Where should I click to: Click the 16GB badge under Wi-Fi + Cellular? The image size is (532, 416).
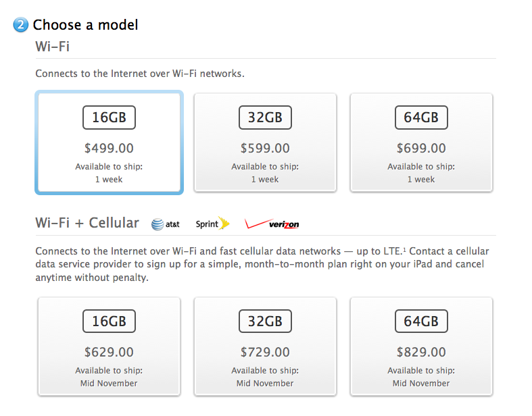[110, 321]
